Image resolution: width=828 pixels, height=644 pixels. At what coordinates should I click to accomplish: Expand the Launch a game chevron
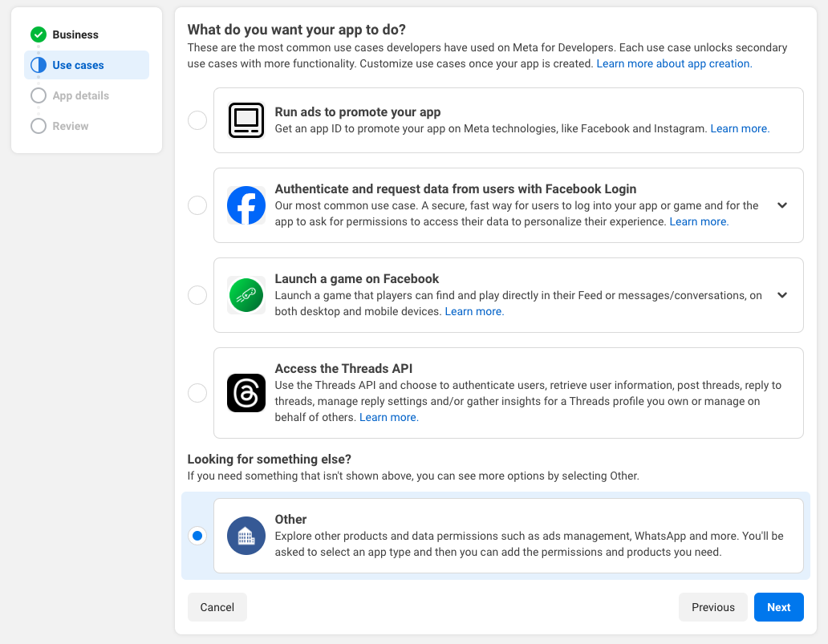[x=782, y=295]
